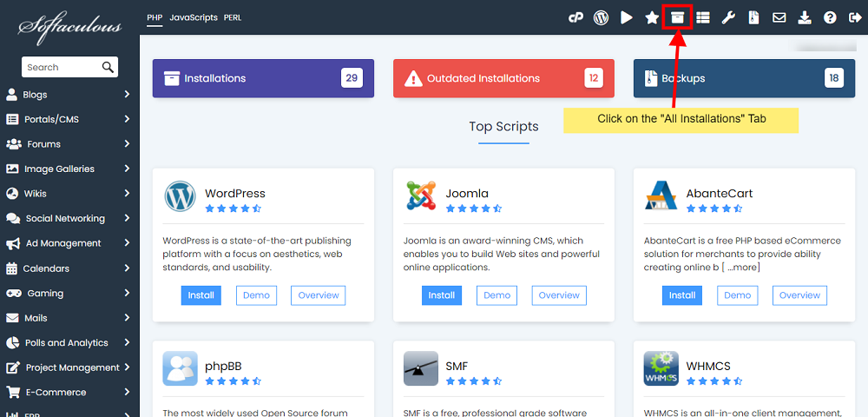Click the AbanteCart logo in script card
This screenshot has width=868, height=417.
661,196
